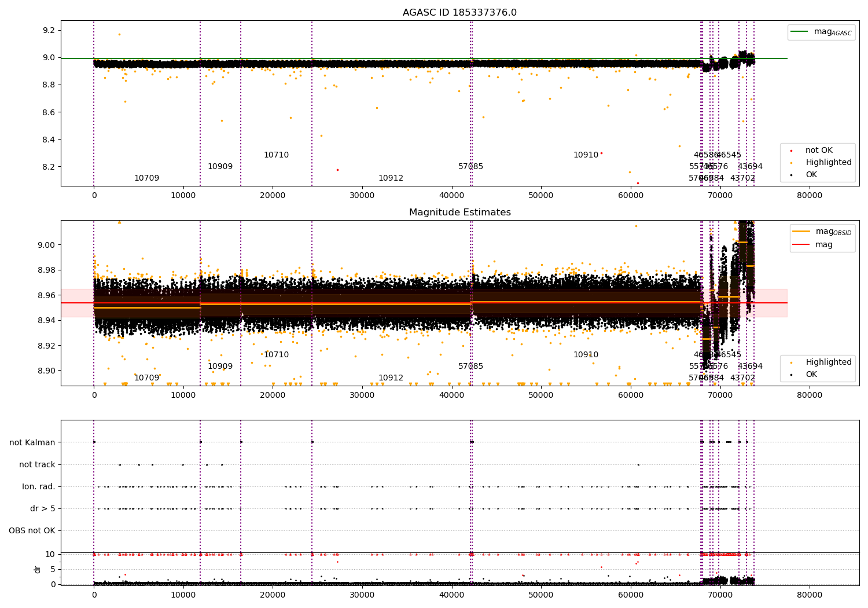Click y-axis tick 5 in bottom dr plot
Screen dimensions: 868x608
(53, 569)
